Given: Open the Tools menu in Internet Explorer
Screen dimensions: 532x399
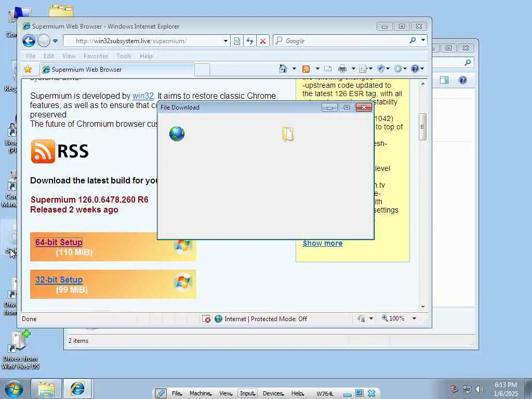Looking at the screenshot, I should point(124,56).
